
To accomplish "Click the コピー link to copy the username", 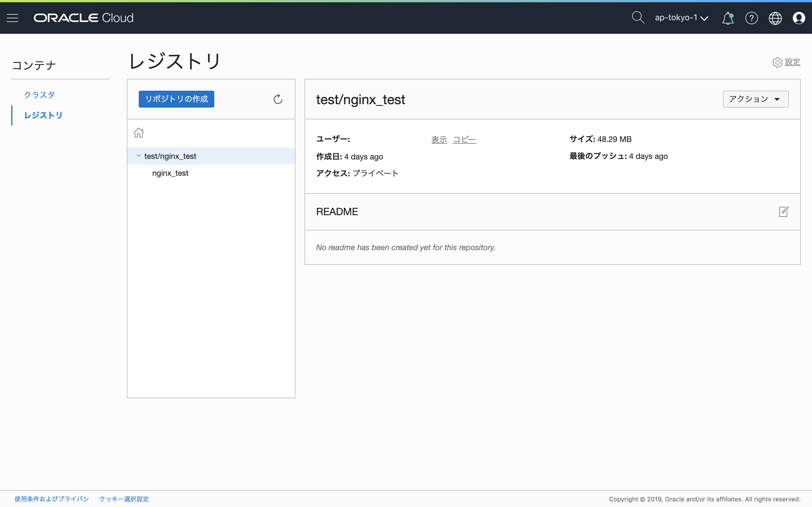I will coord(464,139).
